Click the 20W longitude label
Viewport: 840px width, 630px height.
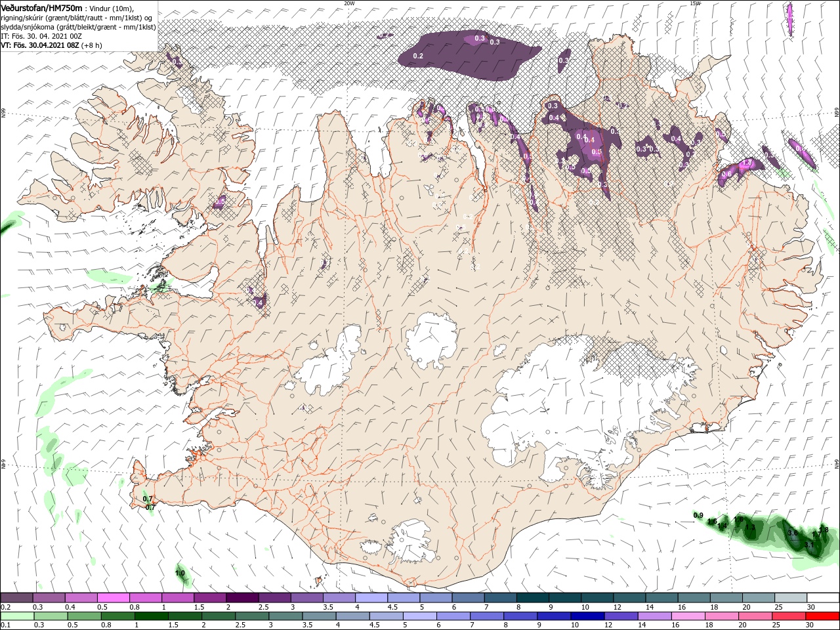tap(349, 3)
